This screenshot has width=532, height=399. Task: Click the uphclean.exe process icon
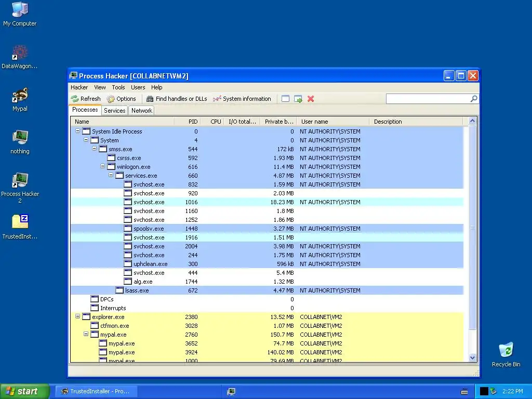tap(128, 263)
